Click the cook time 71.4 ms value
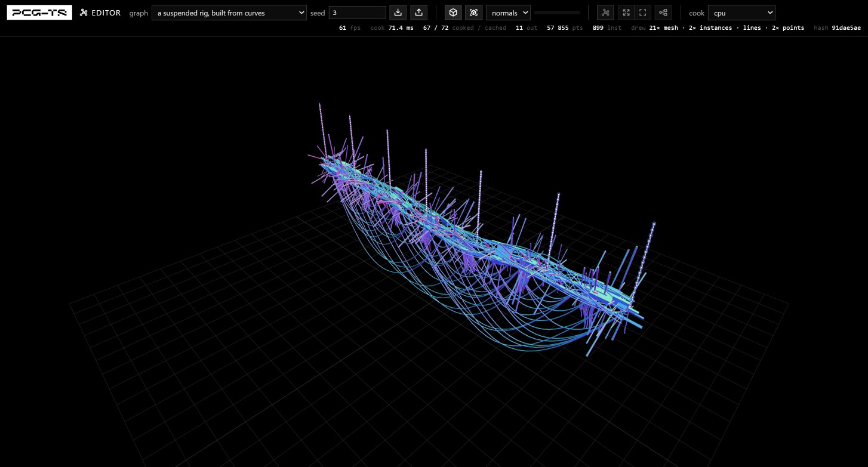 [401, 28]
